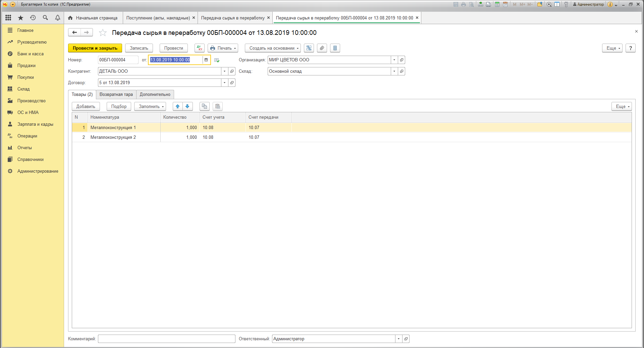Viewport: 644px width, 348px height.
Task: Click the Добавить button
Action: pyautogui.click(x=86, y=107)
